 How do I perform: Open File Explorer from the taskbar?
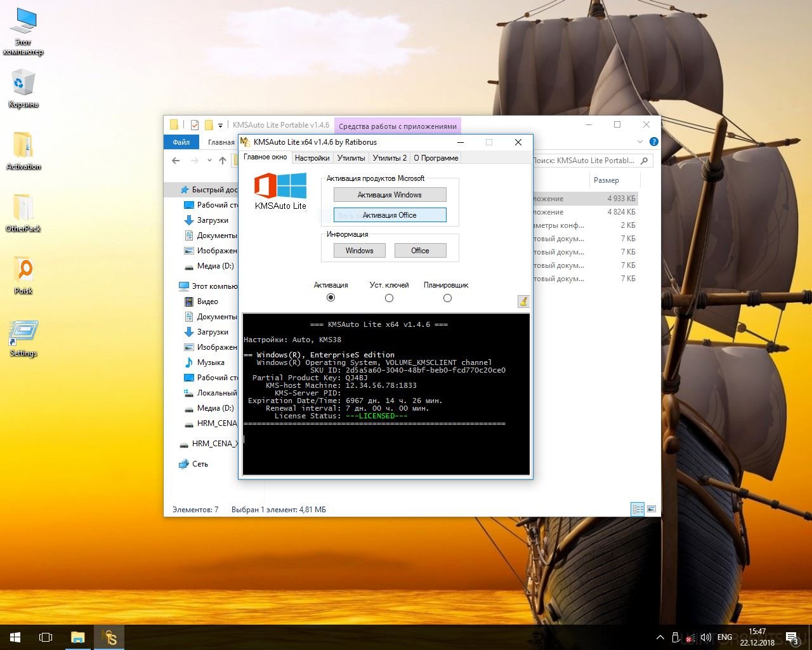(x=77, y=637)
